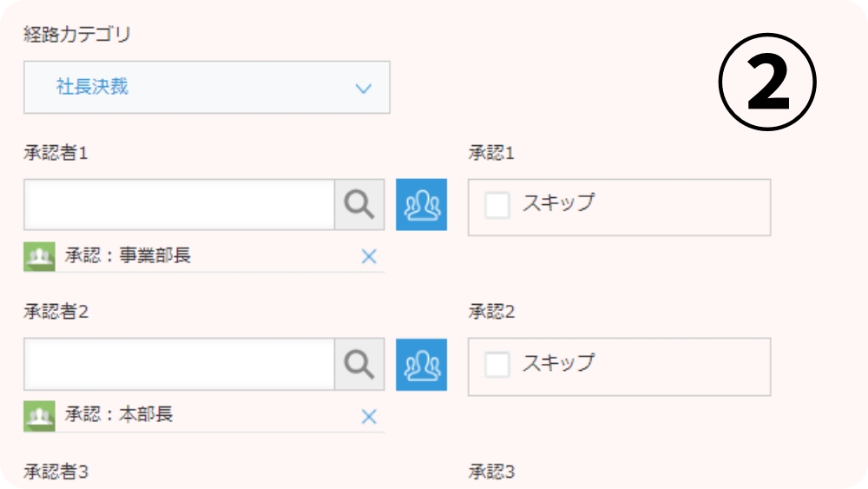
Task: Click the 承認者2 user search input field
Action: click(180, 365)
